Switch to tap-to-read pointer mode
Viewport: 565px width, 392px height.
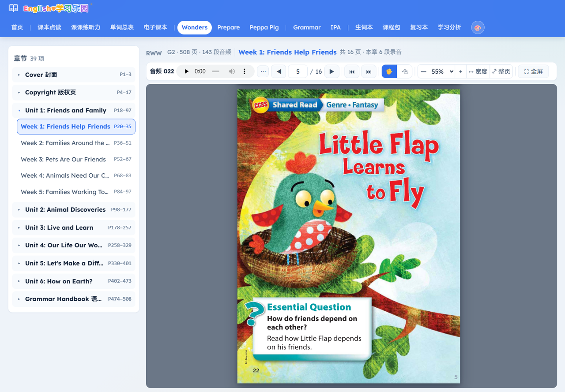click(405, 71)
